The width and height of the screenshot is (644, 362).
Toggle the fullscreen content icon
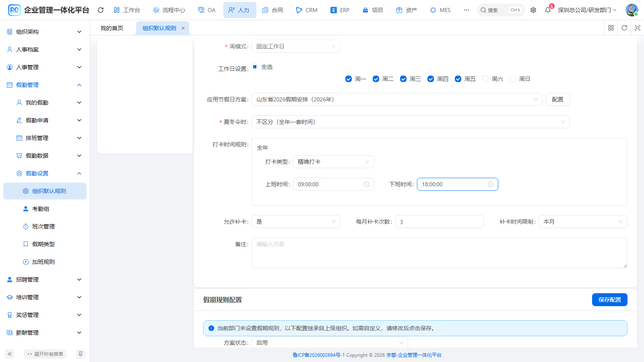coord(638,28)
